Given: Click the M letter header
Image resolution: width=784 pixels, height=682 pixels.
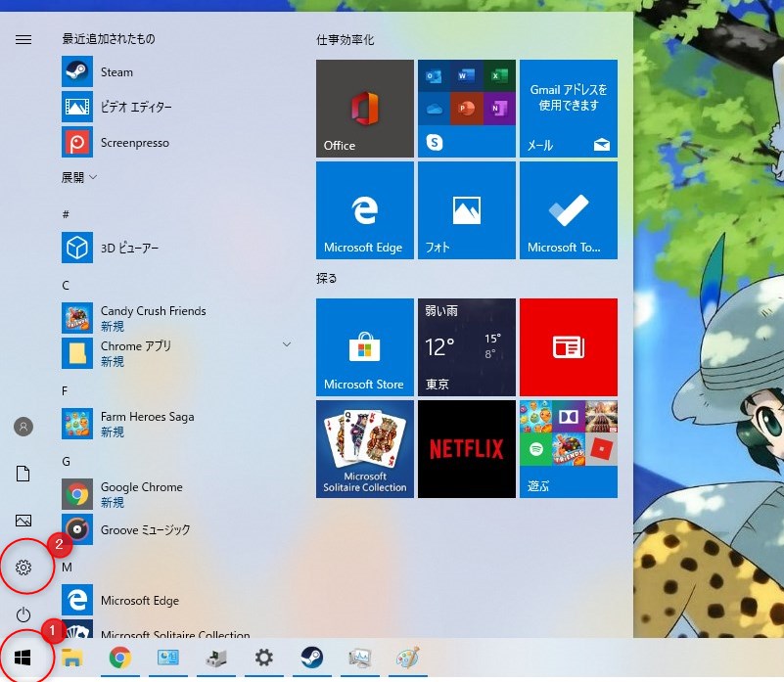Looking at the screenshot, I should pos(67,567).
